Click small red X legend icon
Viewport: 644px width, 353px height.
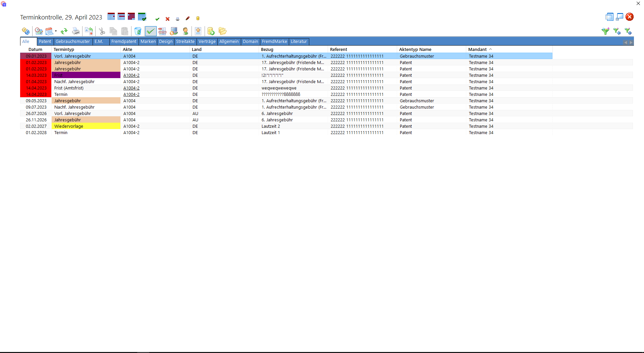click(167, 19)
